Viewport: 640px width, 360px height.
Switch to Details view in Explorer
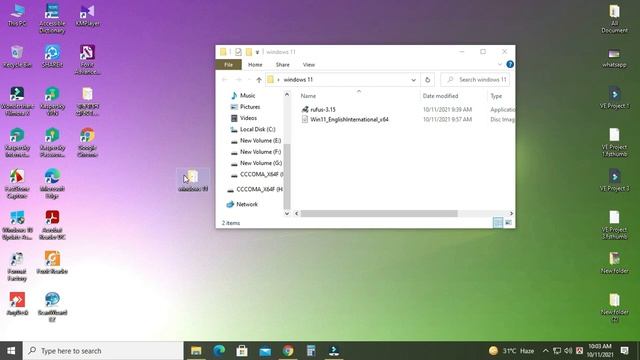(498, 222)
